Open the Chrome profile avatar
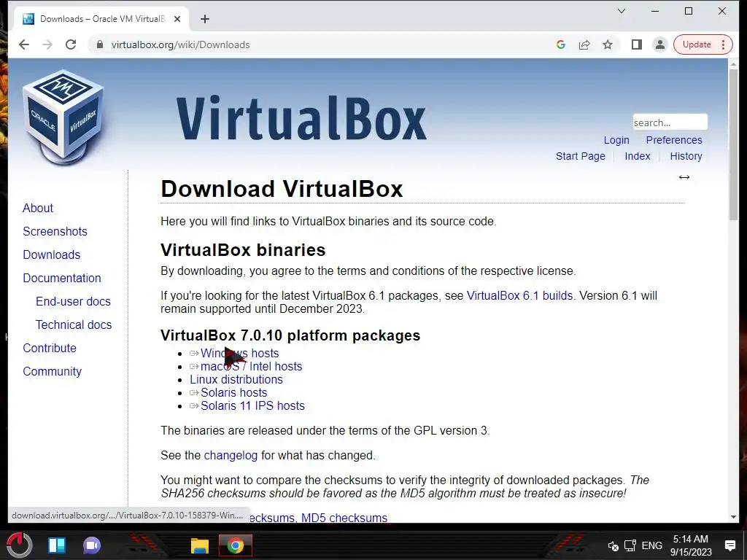Viewport: 747px width, 560px height. [x=659, y=44]
